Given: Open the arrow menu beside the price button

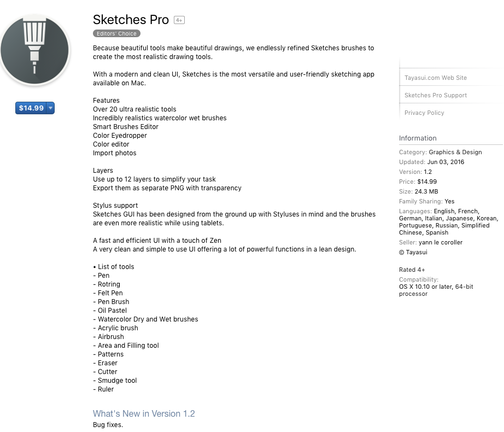Looking at the screenshot, I should [x=50, y=108].
